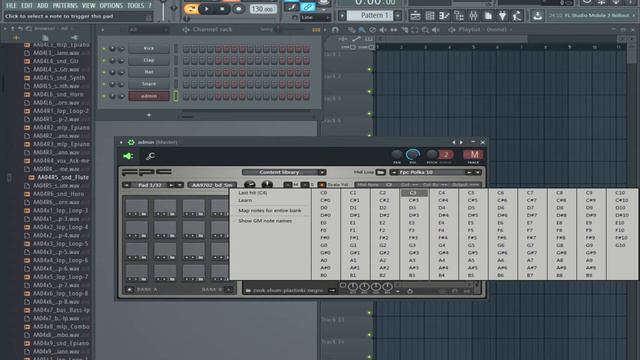Open the EDIT menu
This screenshot has width=640, height=360.
tap(27, 5)
